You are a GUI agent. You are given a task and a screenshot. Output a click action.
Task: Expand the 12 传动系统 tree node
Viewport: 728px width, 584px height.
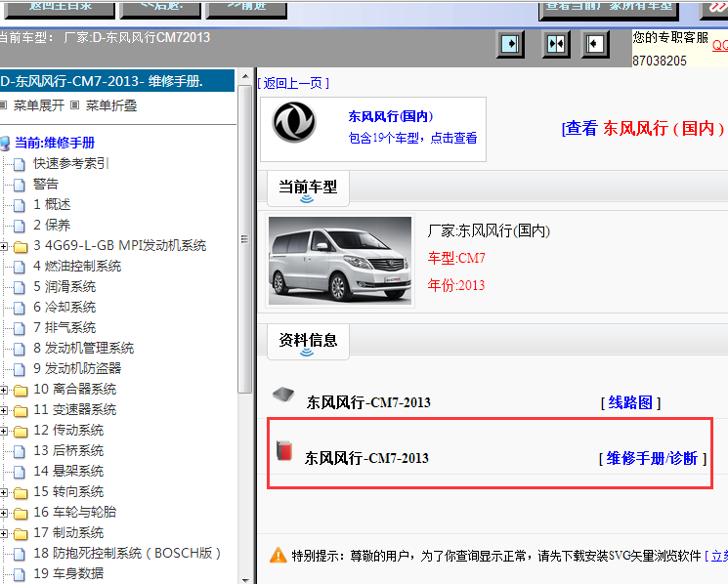point(3,431)
